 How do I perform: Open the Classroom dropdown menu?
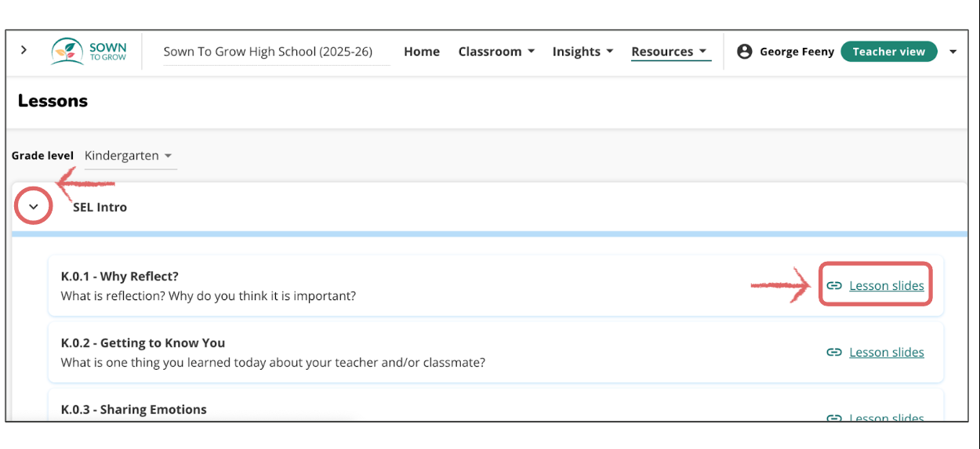496,52
